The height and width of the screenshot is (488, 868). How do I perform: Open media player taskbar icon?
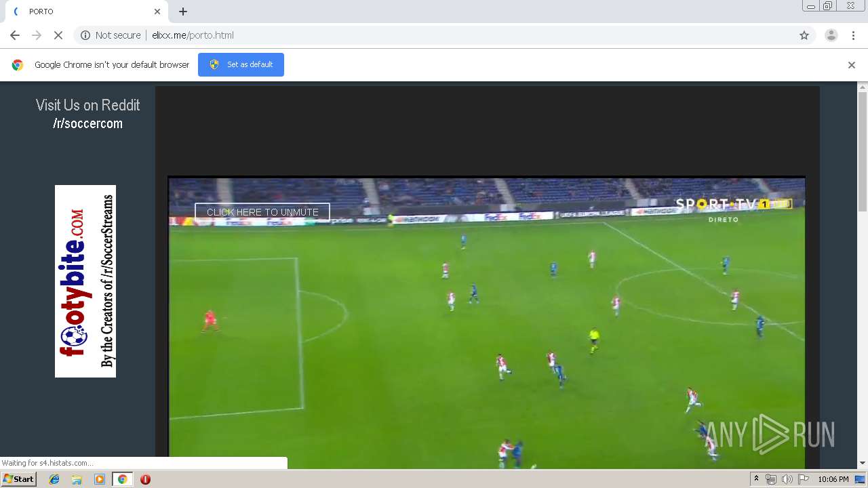pyautogui.click(x=100, y=479)
